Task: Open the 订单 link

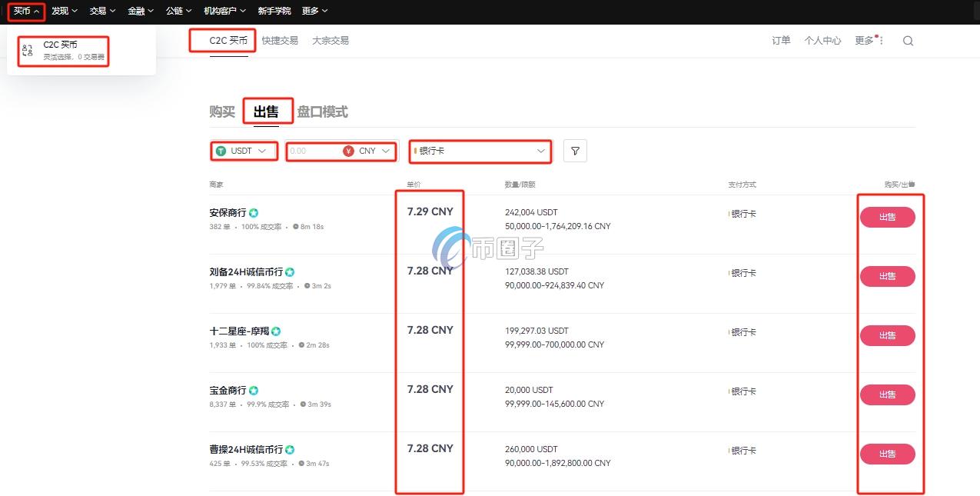Action: [780, 40]
